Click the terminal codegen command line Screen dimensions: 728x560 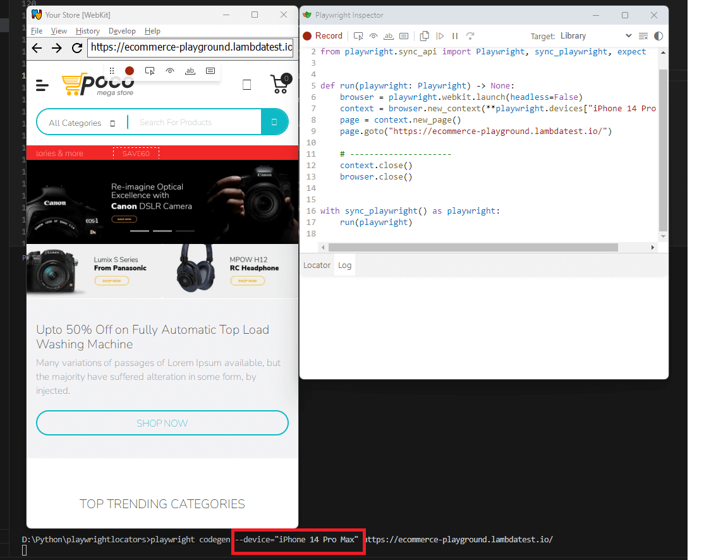click(x=288, y=540)
